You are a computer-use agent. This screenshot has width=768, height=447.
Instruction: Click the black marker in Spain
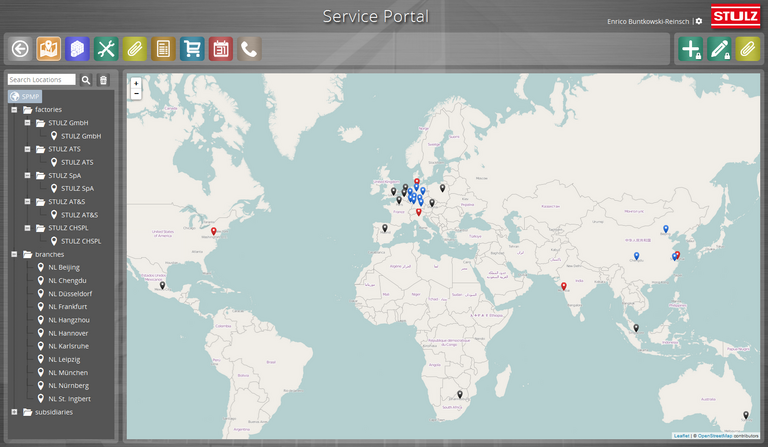(x=385, y=228)
